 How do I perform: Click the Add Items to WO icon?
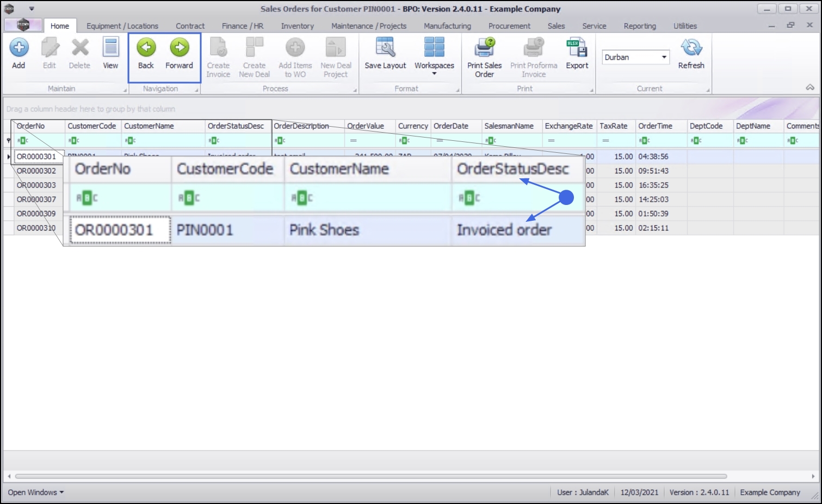tap(295, 48)
